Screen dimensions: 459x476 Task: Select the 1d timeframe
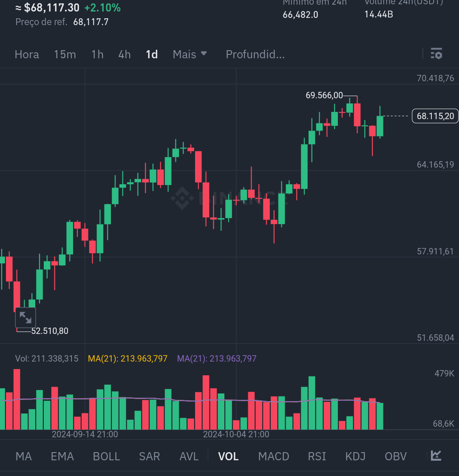(152, 54)
